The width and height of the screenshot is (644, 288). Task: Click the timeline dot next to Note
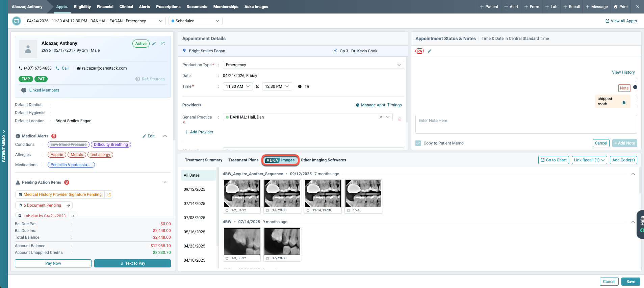635,87
